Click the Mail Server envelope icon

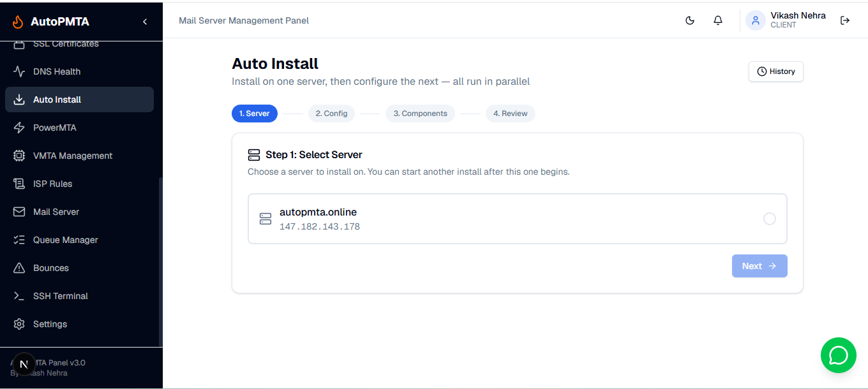19,212
